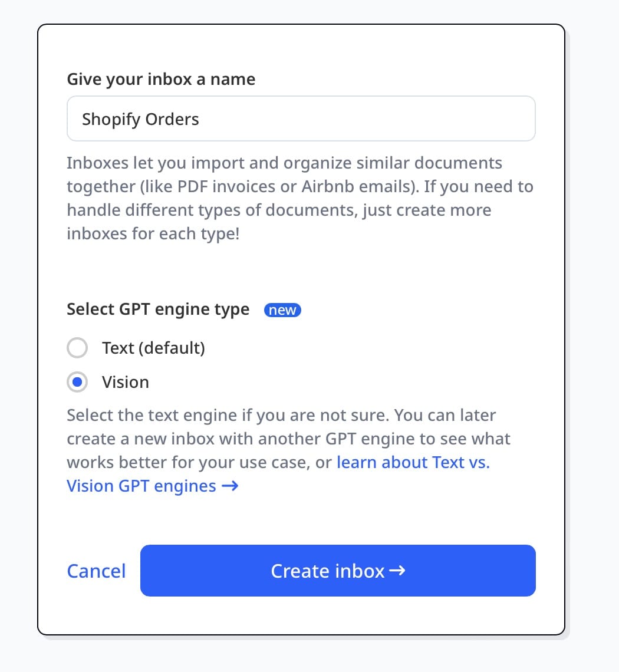Click the words "Create inbox" on the button
Screen dimensions: 619x672
pyautogui.click(x=327, y=571)
